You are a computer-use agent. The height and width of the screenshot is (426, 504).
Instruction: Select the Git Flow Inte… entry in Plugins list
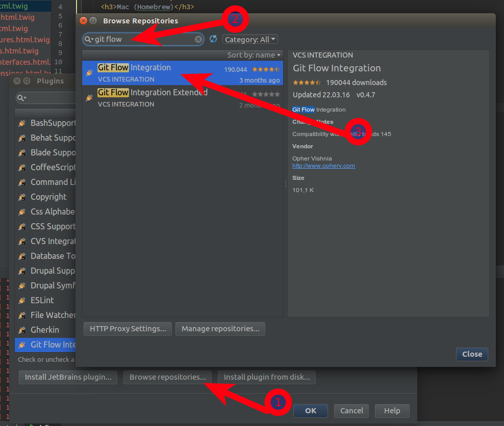click(45, 345)
